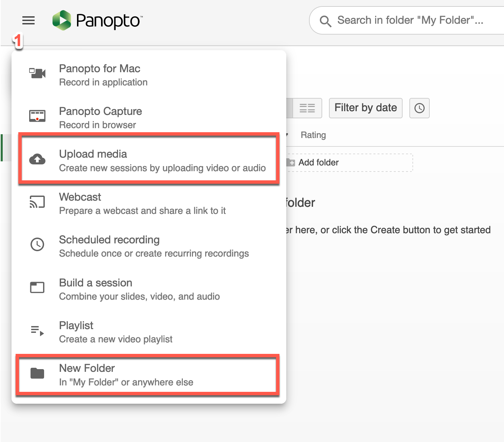Viewport: 504px width, 442px height.
Task: Click the Panopto Capture browser icon
Action: (x=37, y=116)
